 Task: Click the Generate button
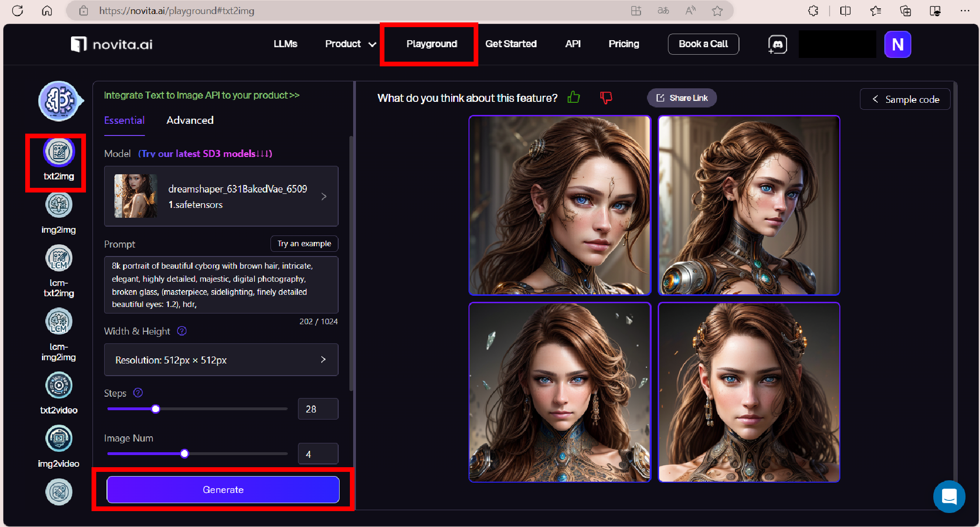click(223, 490)
